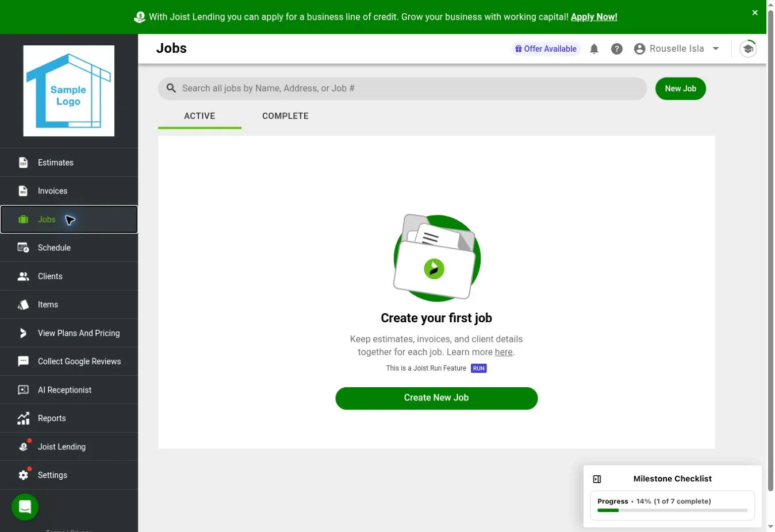Click the jobs search input field
The width and height of the screenshot is (775, 532).
pos(402,88)
